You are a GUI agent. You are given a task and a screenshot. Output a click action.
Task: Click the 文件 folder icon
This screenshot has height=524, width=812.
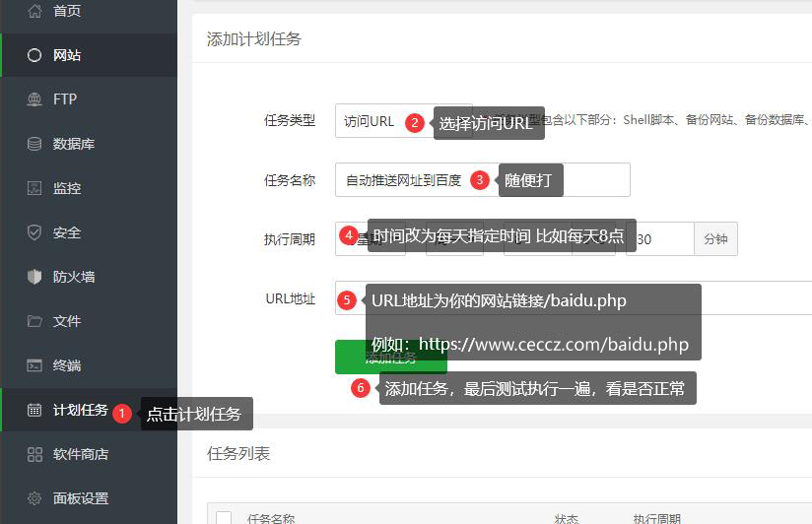point(34,321)
